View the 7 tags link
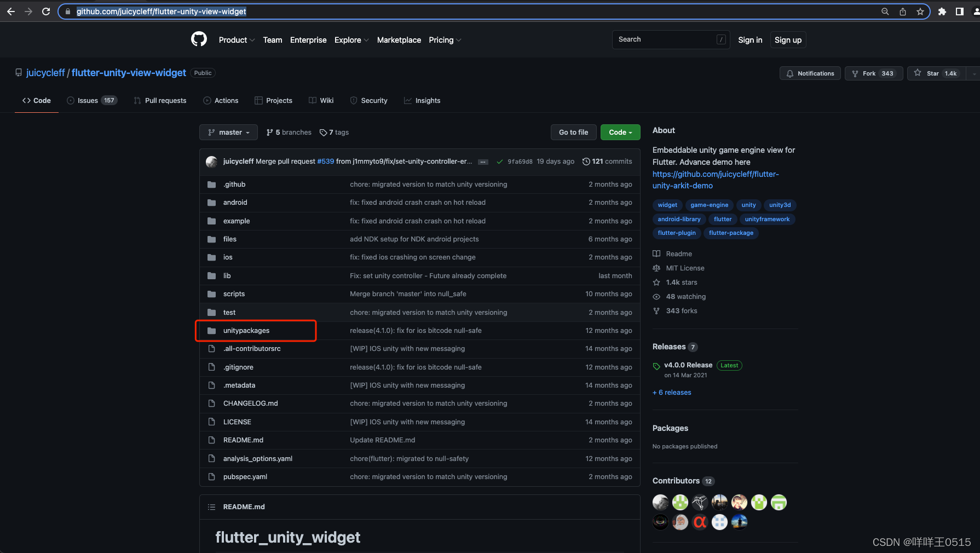 [334, 133]
